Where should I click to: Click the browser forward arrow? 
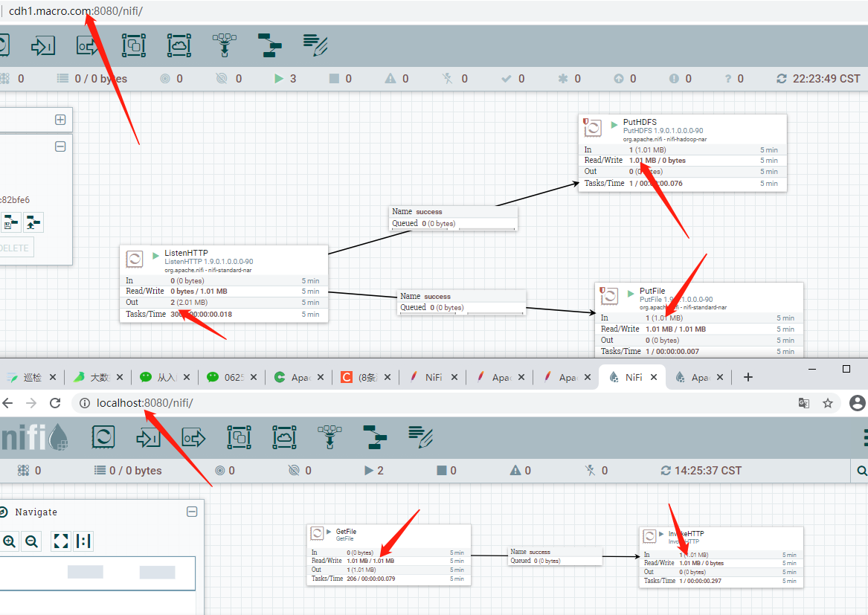pyautogui.click(x=31, y=403)
